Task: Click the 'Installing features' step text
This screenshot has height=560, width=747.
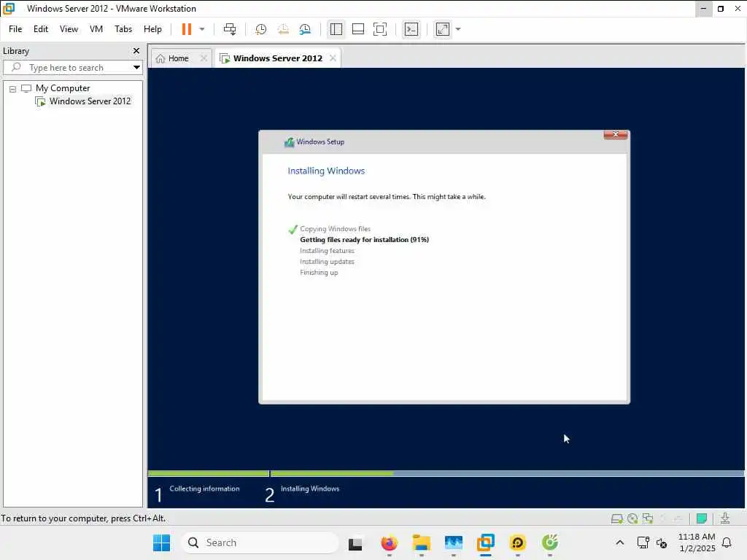Action: [x=327, y=251]
